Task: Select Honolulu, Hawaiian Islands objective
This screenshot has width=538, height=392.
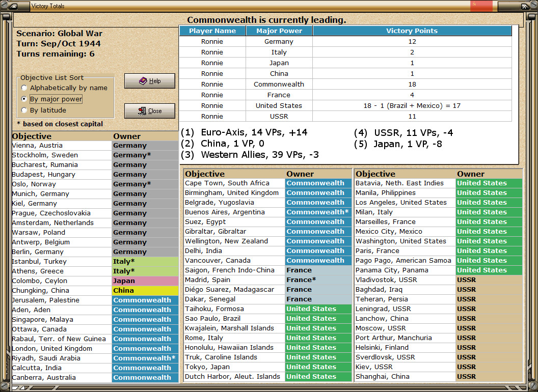Action: (x=234, y=347)
